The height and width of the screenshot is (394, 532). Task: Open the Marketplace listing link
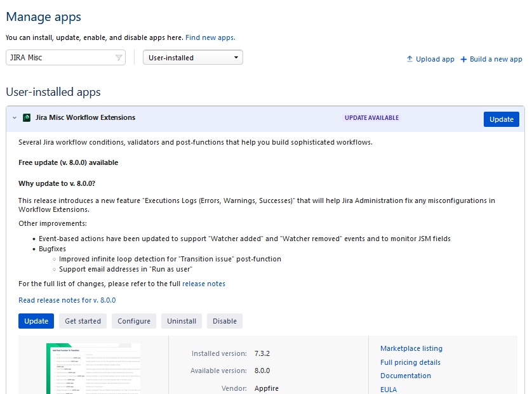[x=411, y=348]
